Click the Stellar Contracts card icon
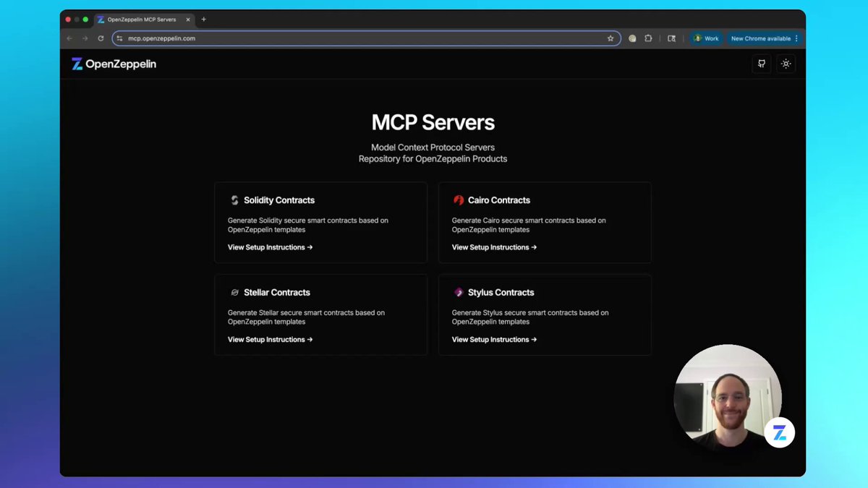The width and height of the screenshot is (868, 488). [234, 293]
